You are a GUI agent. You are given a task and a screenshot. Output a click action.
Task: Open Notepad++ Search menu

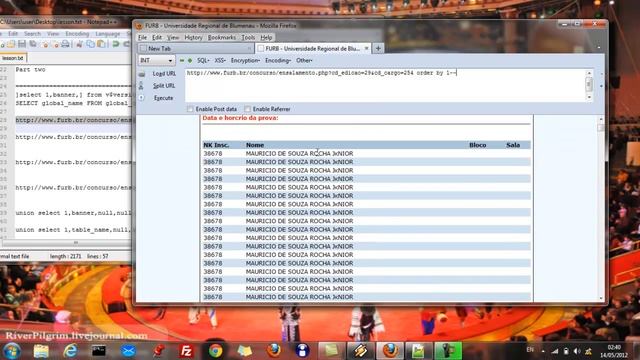(32, 33)
